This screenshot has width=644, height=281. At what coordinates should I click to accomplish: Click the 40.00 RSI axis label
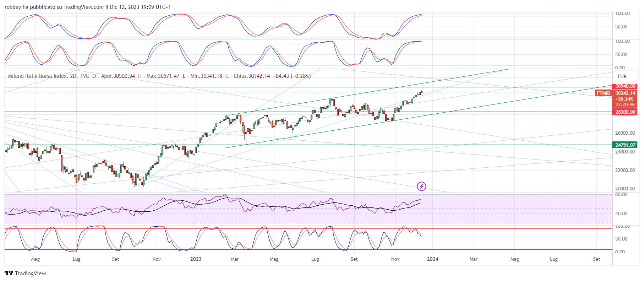pyautogui.click(x=621, y=214)
